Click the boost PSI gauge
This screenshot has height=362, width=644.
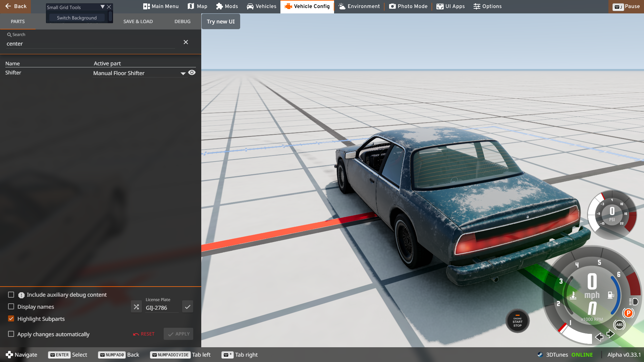612,215
